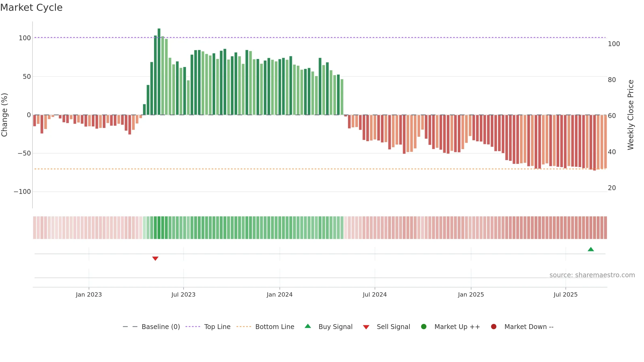This screenshot has height=362, width=644.
Task: Toggle Top Line legend entry
Action: click(208, 327)
